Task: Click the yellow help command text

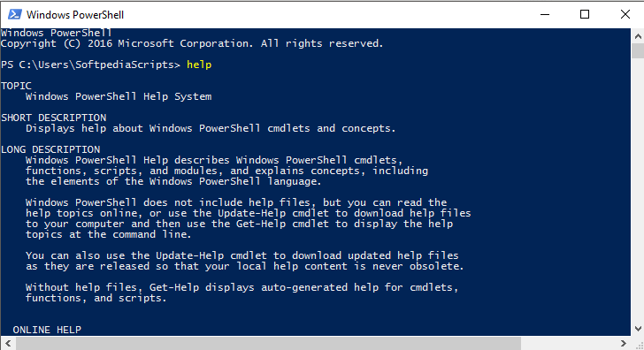Action: [x=199, y=65]
